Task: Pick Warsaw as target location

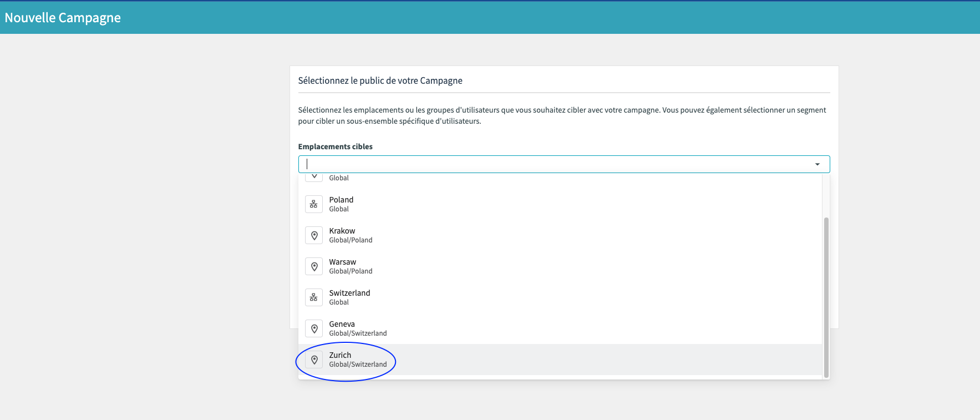Action: [x=343, y=262]
